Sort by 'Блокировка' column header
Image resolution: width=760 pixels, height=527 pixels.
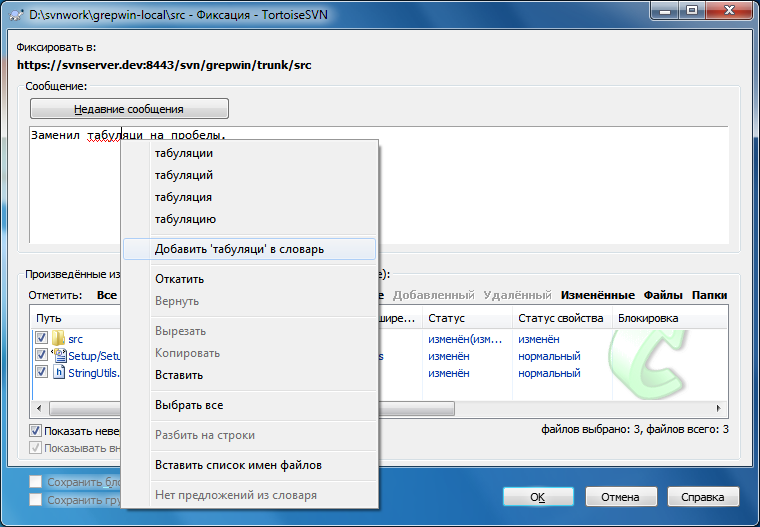(669, 319)
